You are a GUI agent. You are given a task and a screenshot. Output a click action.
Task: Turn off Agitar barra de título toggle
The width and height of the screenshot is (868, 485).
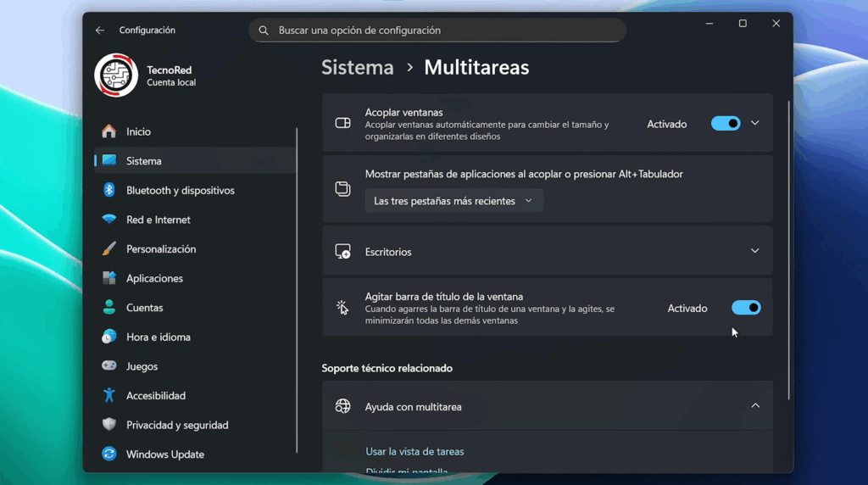pos(746,308)
